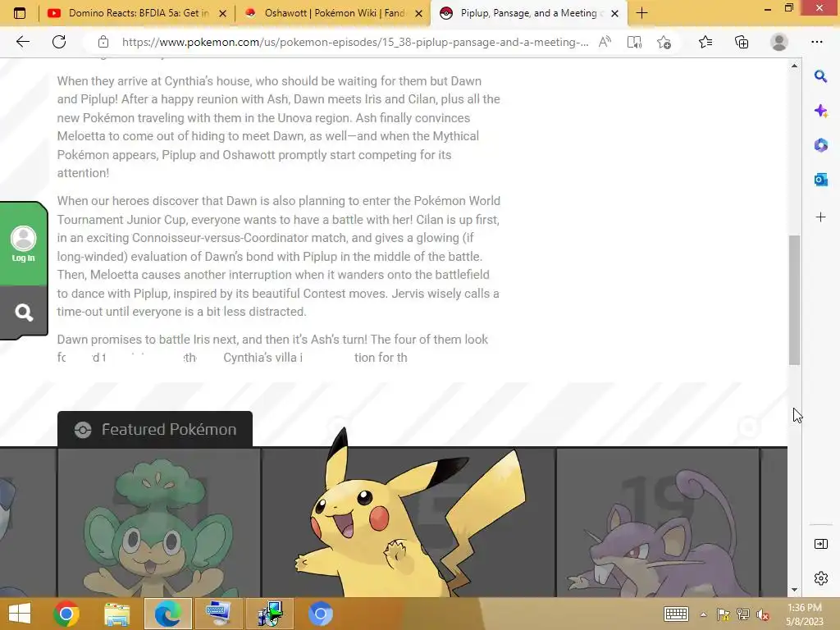Open the touch keyboard icon
This screenshot has height=630, width=840.
[x=676, y=614]
